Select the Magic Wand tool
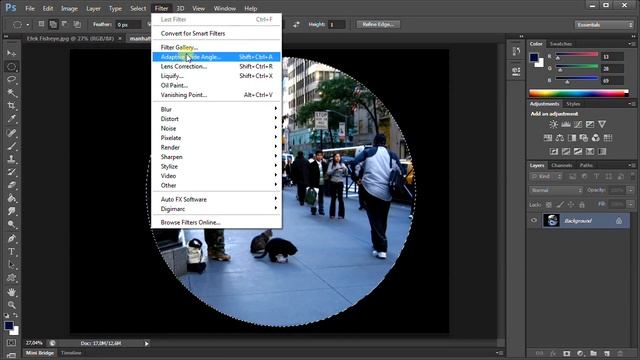This screenshot has width=640, height=360. tap(11, 93)
